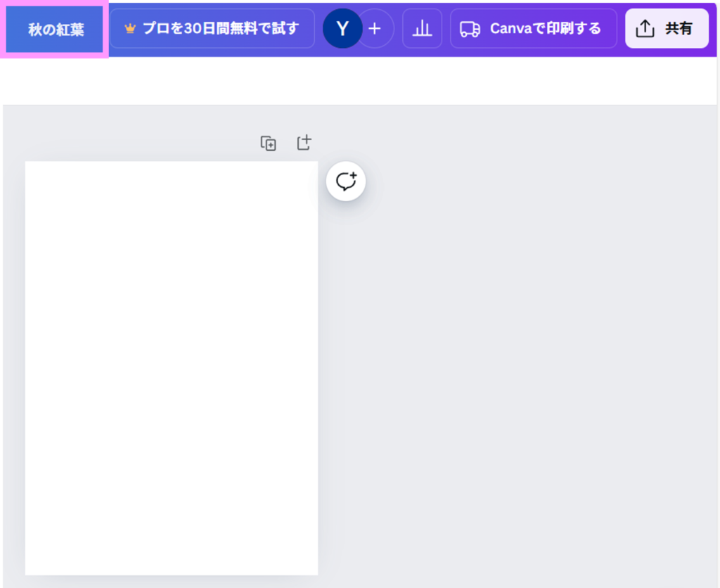Click the gray area below the canvas page
This screenshot has height=588, width=720.
click(171, 582)
